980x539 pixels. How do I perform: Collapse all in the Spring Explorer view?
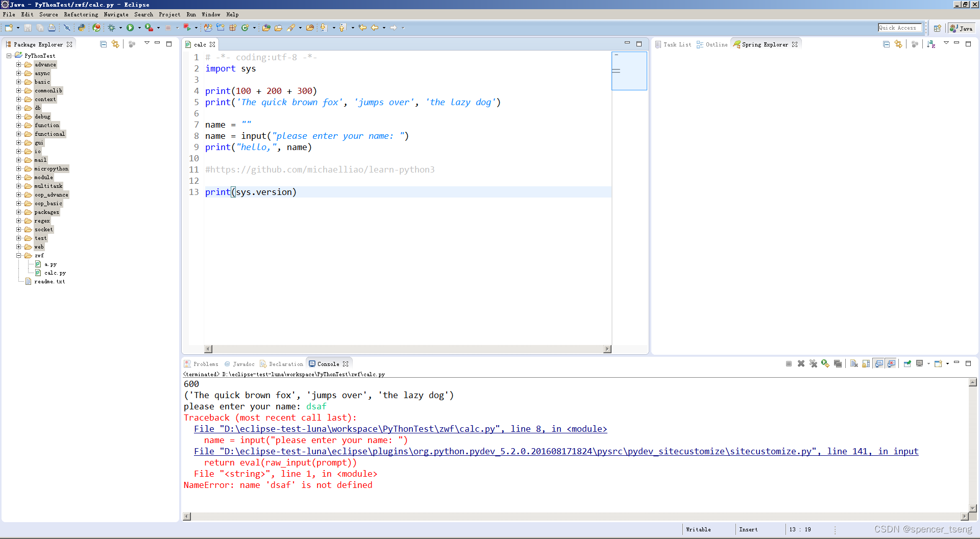pos(886,44)
